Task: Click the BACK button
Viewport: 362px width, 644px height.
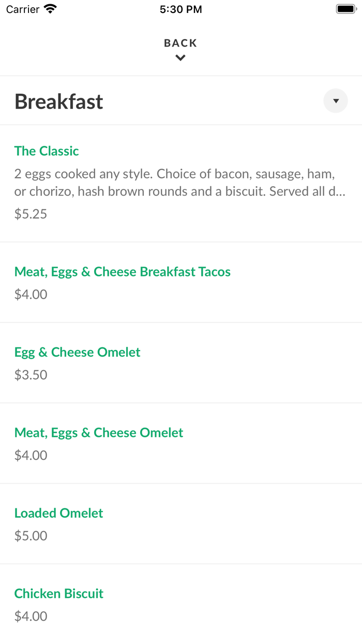Action: click(x=180, y=43)
